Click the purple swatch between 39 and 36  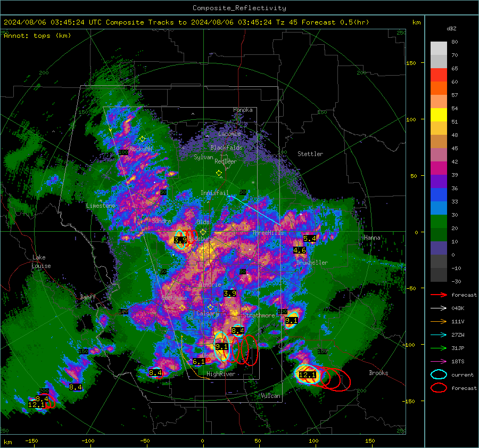pyautogui.click(x=439, y=181)
